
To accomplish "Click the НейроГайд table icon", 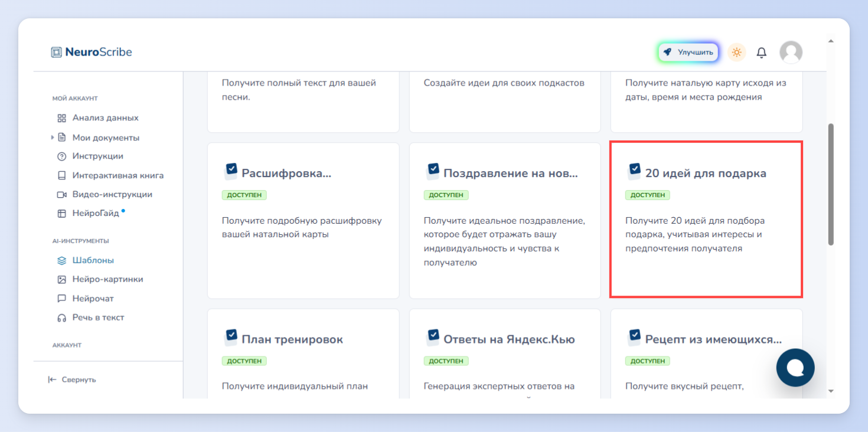I will pos(61,214).
